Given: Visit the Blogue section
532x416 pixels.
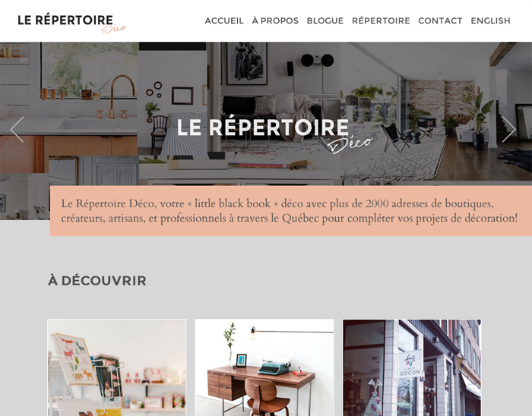Looking at the screenshot, I should click(x=325, y=20).
